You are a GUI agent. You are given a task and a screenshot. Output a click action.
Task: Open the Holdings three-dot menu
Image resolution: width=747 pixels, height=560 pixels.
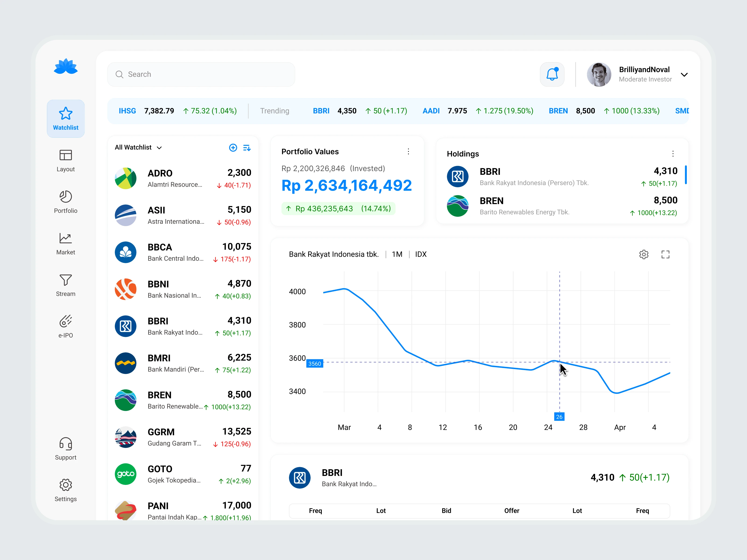673,154
